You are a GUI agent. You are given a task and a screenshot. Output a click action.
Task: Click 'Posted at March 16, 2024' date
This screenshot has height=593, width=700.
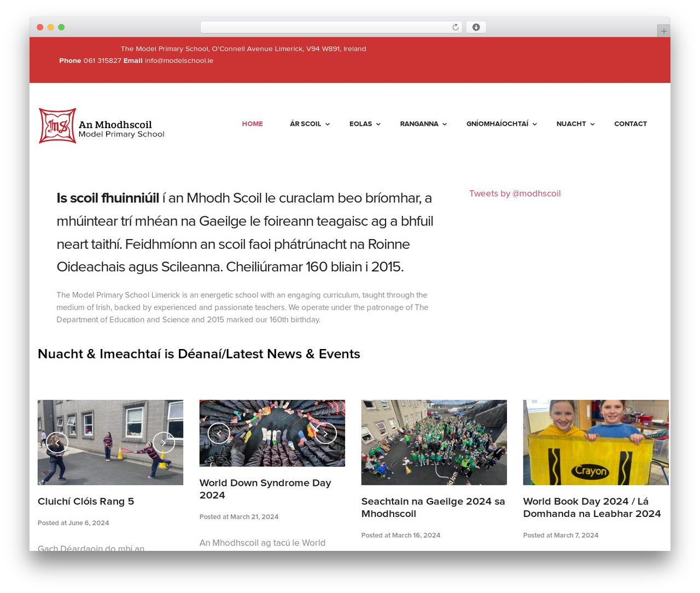[401, 536]
